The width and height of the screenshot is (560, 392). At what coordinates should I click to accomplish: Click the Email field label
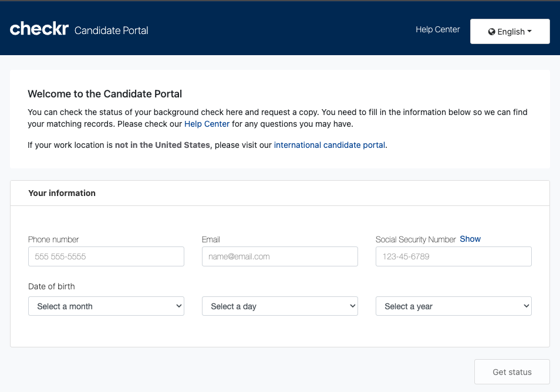coord(211,239)
